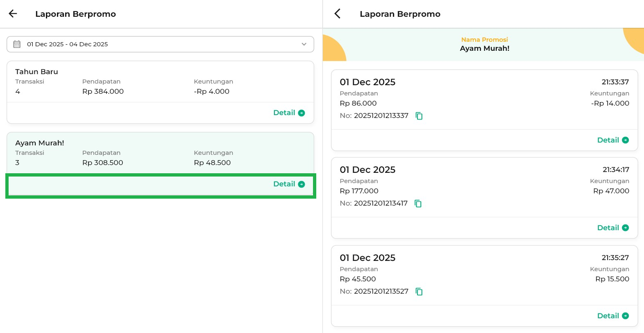
Task: Open Detail of 21:35:27 transaction
Action: point(608,316)
